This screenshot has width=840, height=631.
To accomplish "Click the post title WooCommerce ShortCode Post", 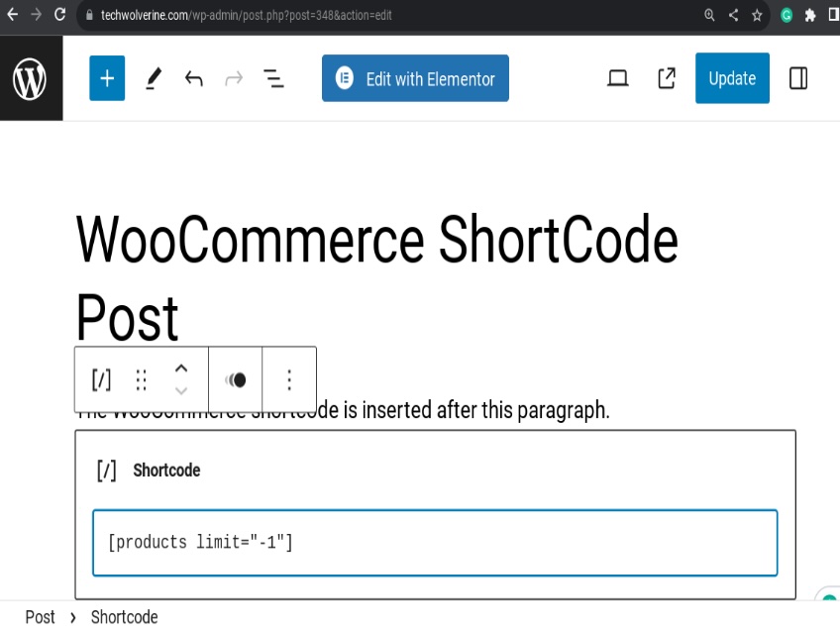I will pyautogui.click(x=376, y=277).
